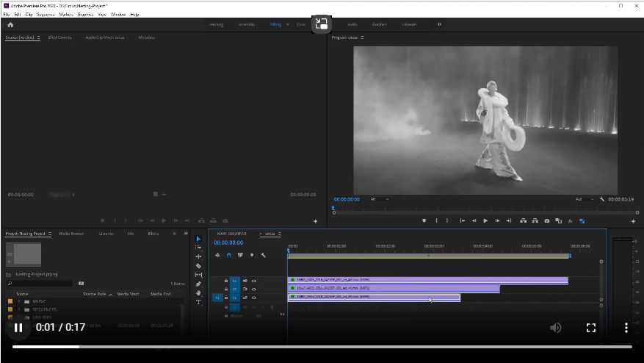Open Program Monitor button editor plus
The image size is (644, 363).
633,221
